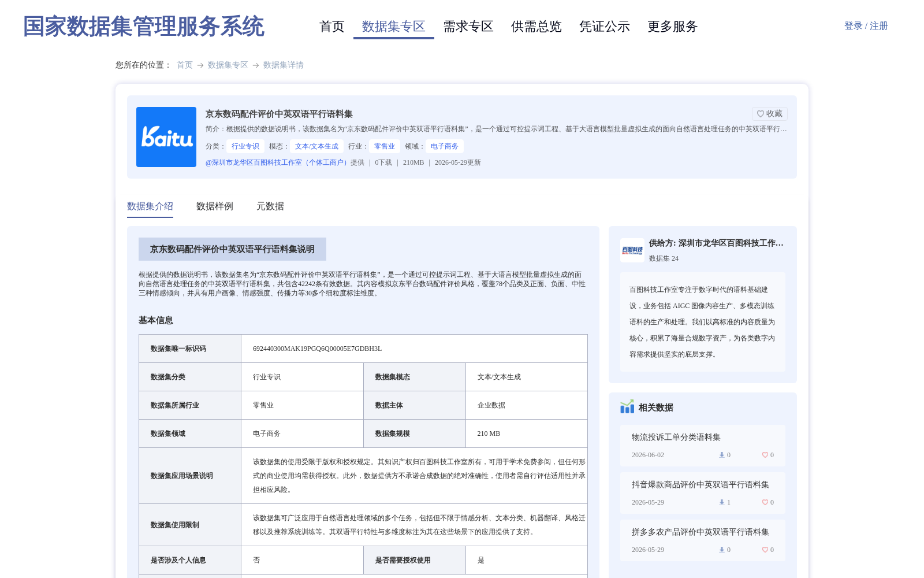Open related dataset 拼多多农产品评价中英双语平行语料集
Screen dimensions: 924x578
tap(701, 532)
